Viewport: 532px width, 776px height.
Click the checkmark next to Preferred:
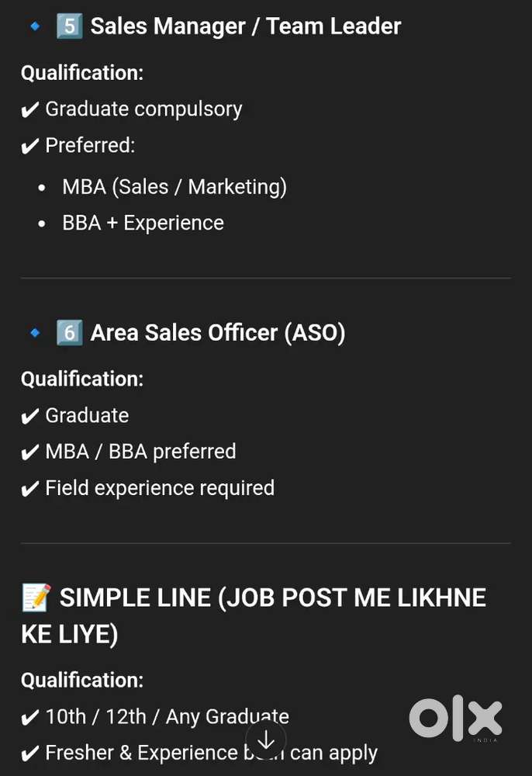29,147
